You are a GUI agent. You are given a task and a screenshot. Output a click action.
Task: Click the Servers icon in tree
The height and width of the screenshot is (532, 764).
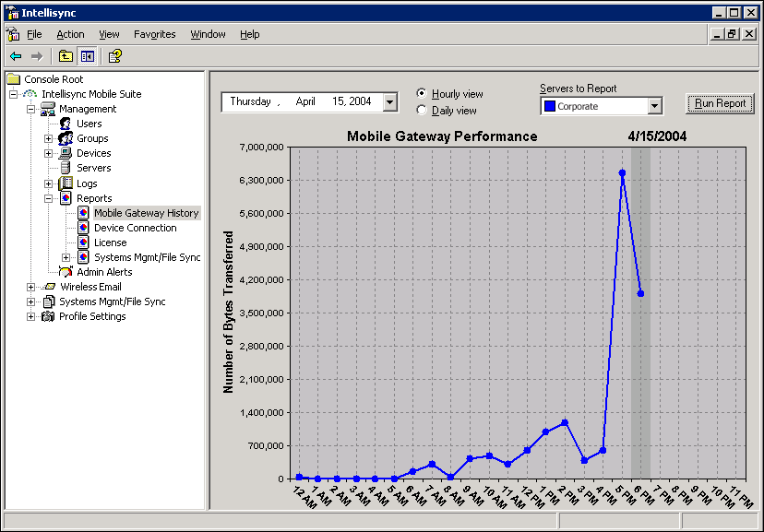pos(66,168)
